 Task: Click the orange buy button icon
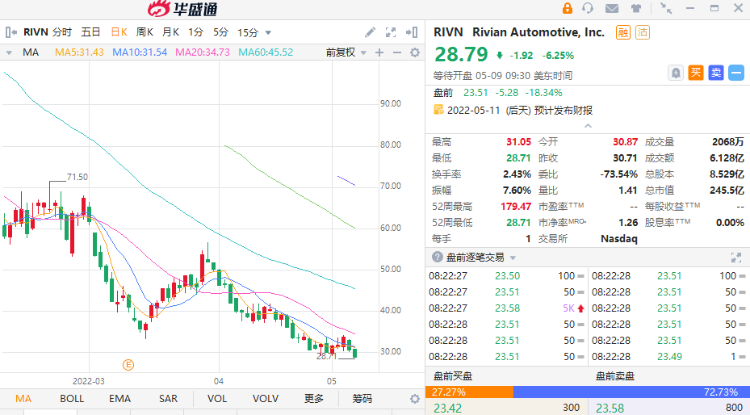[696, 73]
